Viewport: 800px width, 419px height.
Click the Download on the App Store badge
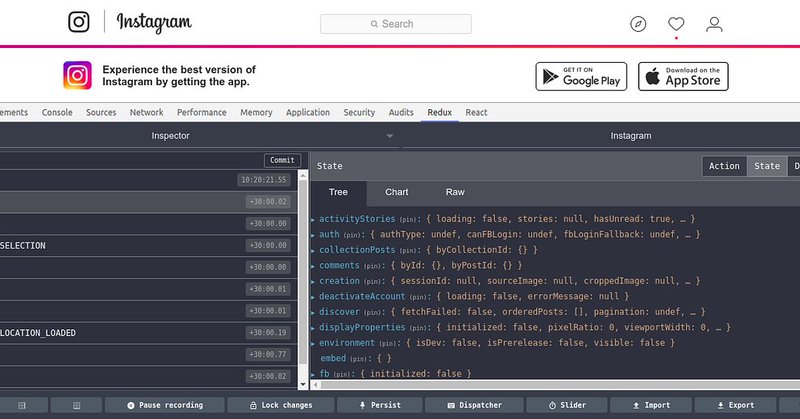[x=683, y=77]
